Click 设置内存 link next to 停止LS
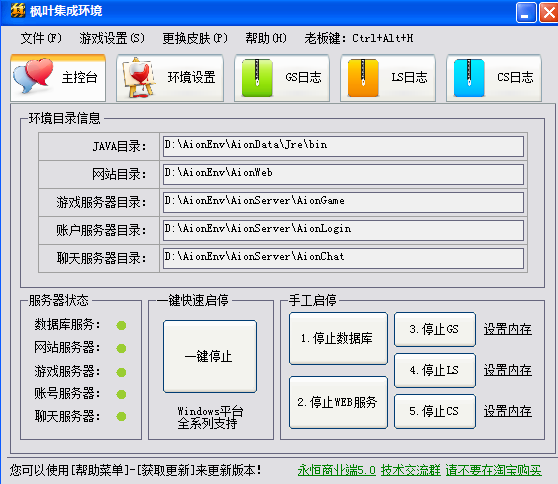 coord(507,370)
